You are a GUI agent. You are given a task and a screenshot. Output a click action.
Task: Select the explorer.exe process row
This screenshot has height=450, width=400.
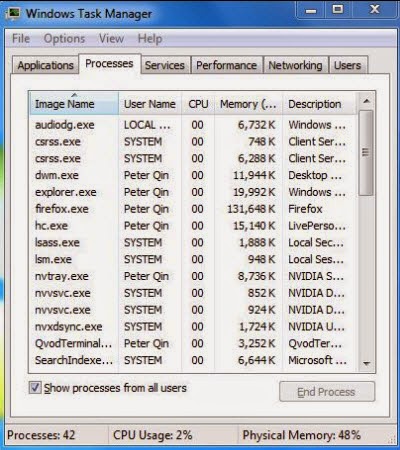(x=194, y=192)
